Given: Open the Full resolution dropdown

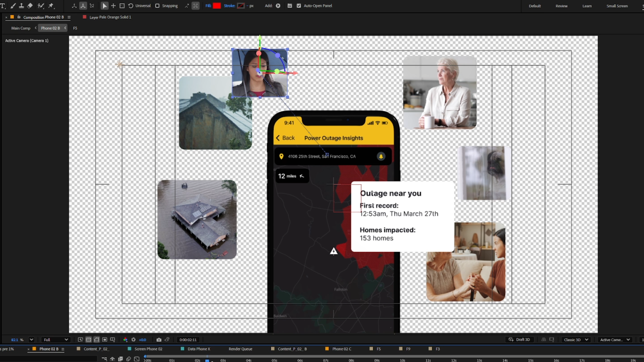Looking at the screenshot, I should click(56, 340).
